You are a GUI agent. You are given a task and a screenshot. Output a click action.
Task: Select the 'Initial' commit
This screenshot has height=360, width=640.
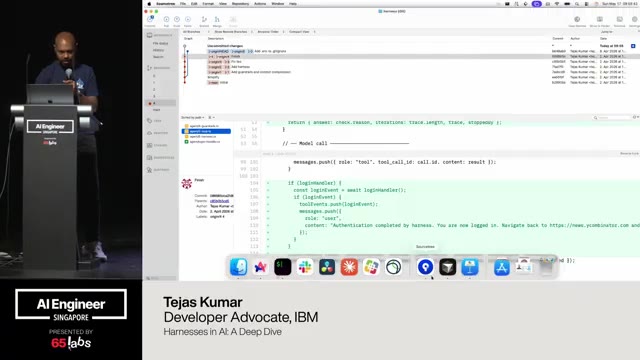click(408, 82)
